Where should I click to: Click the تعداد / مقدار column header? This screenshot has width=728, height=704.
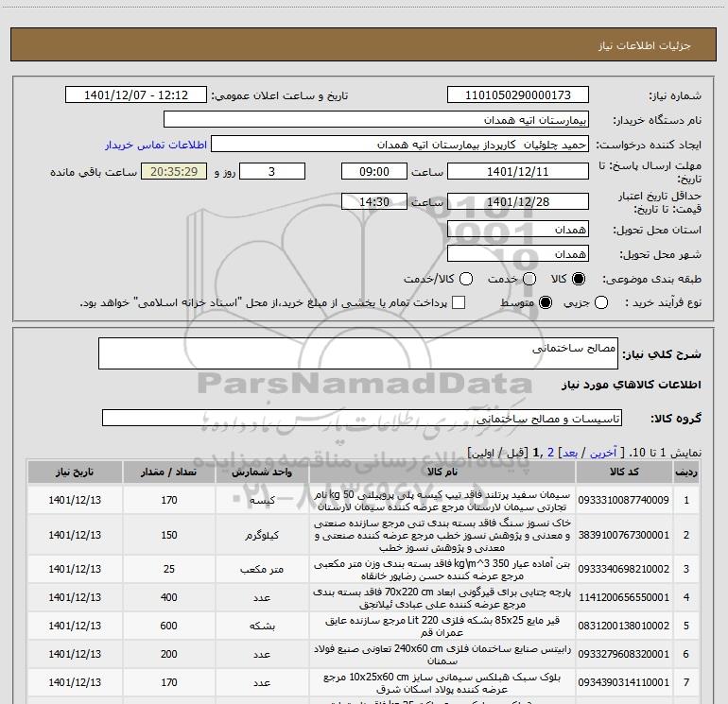tap(168, 472)
